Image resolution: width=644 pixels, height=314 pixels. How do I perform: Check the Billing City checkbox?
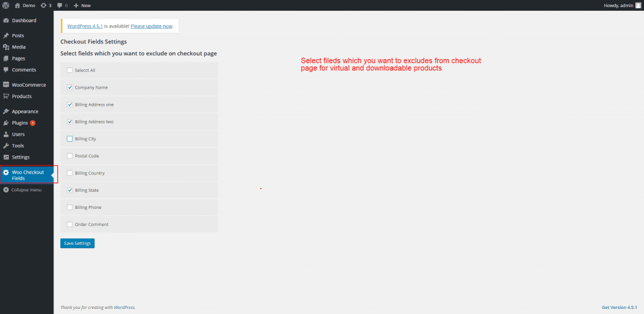coord(69,139)
